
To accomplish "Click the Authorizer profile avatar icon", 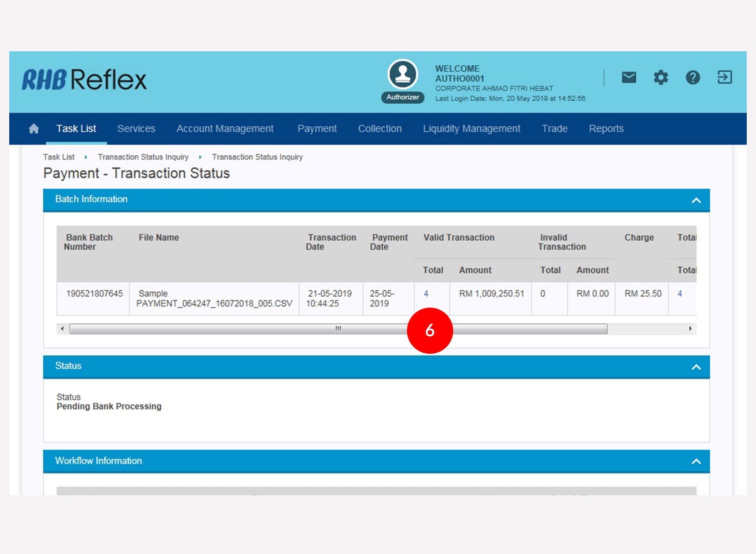I will point(402,74).
